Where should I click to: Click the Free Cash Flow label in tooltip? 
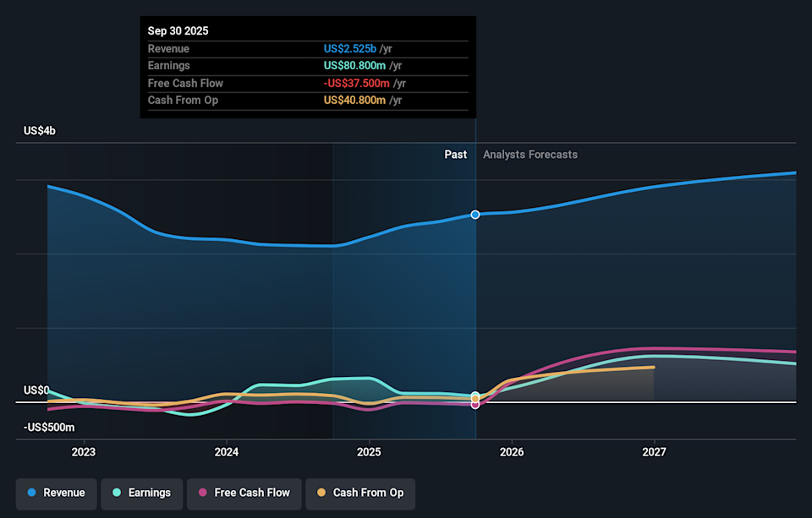tap(185, 84)
